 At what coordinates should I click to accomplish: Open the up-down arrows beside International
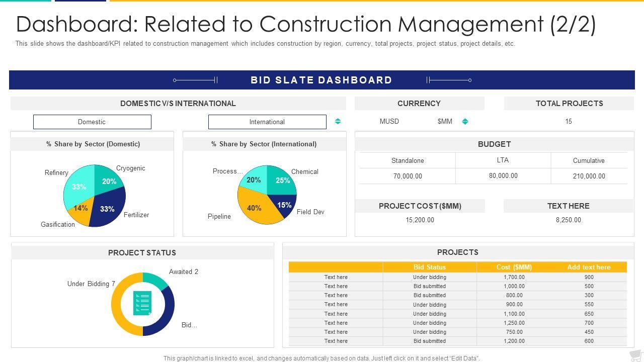coord(338,122)
